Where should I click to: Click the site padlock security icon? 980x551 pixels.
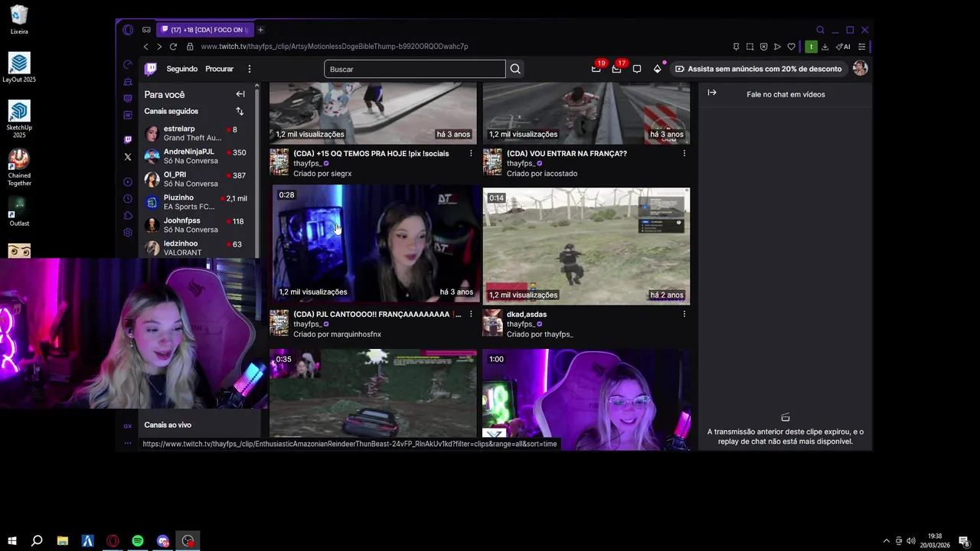tap(190, 47)
